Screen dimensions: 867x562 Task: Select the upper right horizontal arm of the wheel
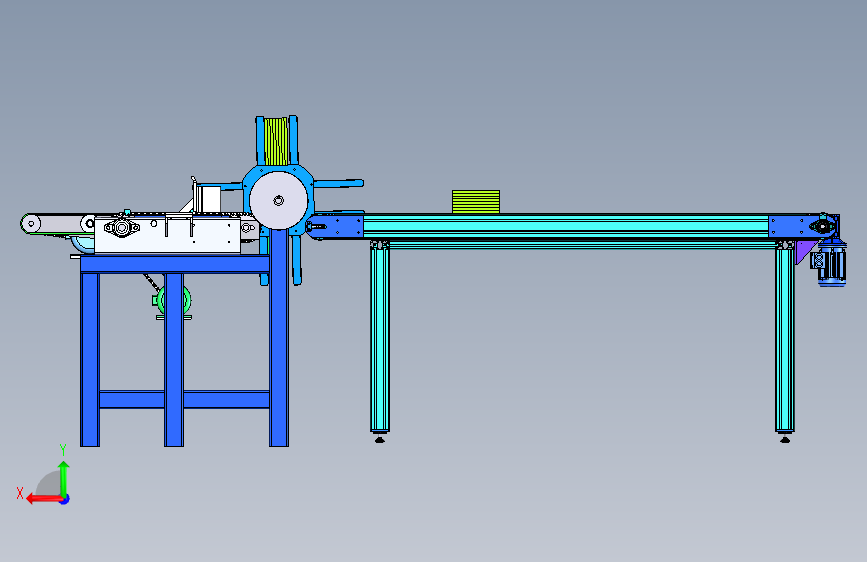click(338, 183)
